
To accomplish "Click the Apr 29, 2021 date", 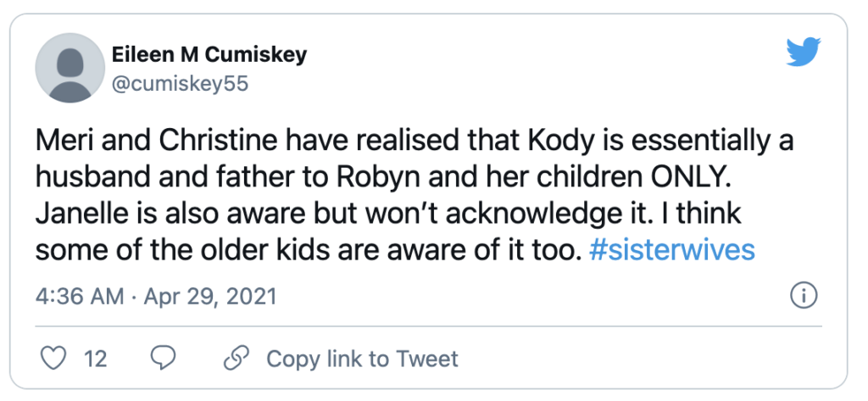I will [x=210, y=297].
